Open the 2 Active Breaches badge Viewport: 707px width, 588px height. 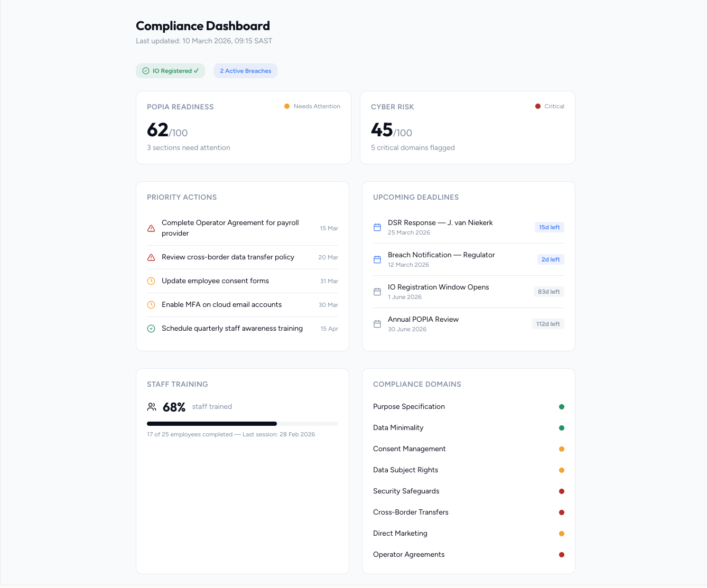[246, 71]
